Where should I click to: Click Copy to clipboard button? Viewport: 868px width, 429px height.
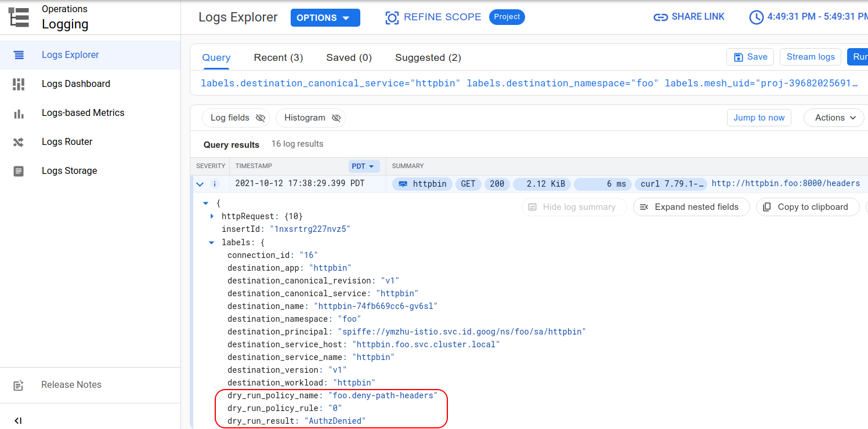[x=807, y=207]
